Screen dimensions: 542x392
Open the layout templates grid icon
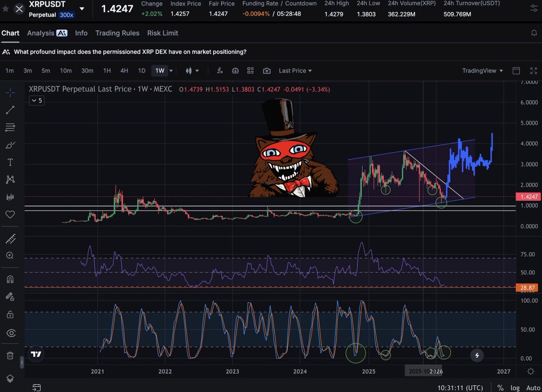(251, 70)
